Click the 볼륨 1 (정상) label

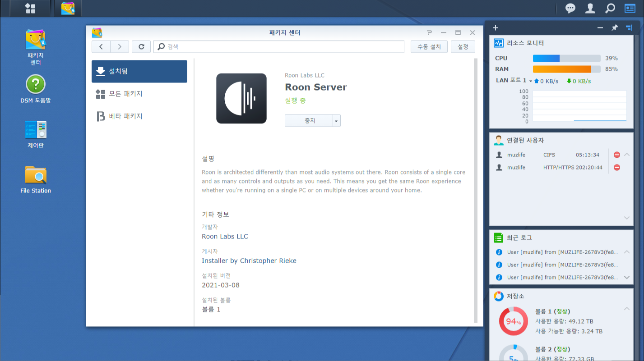coord(552,311)
